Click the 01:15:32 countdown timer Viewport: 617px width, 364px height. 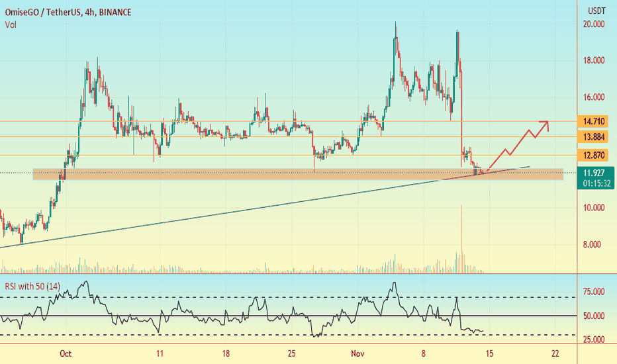click(x=596, y=183)
